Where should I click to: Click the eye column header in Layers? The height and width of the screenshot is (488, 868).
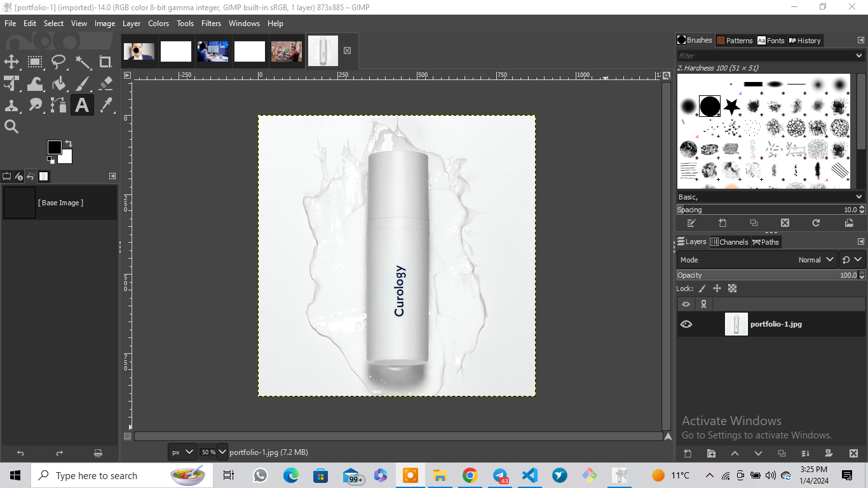[686, 304]
